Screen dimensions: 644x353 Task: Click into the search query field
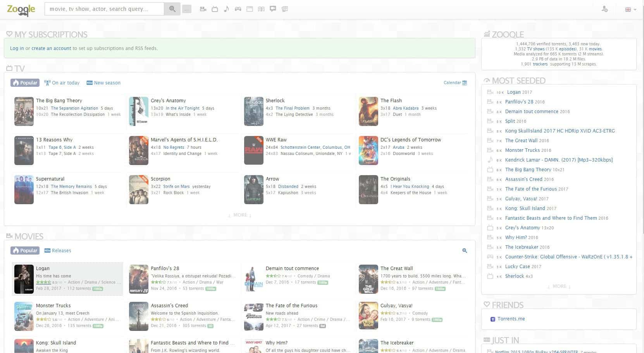tap(104, 9)
